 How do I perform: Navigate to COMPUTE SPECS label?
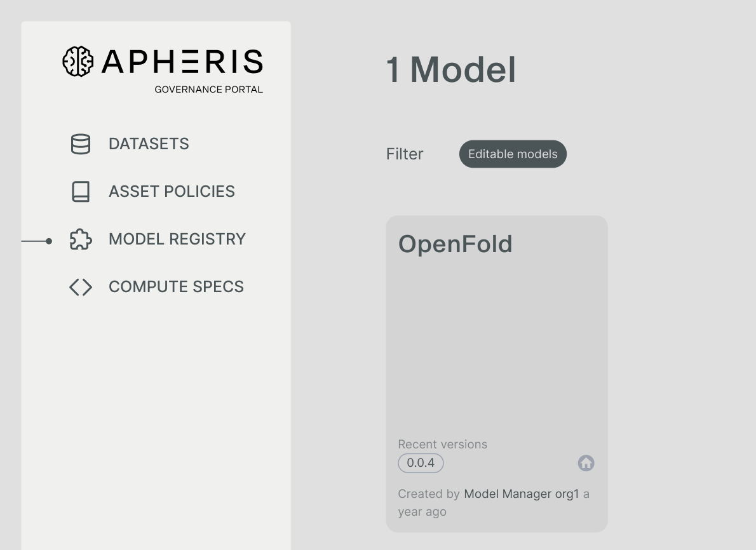[x=176, y=287]
